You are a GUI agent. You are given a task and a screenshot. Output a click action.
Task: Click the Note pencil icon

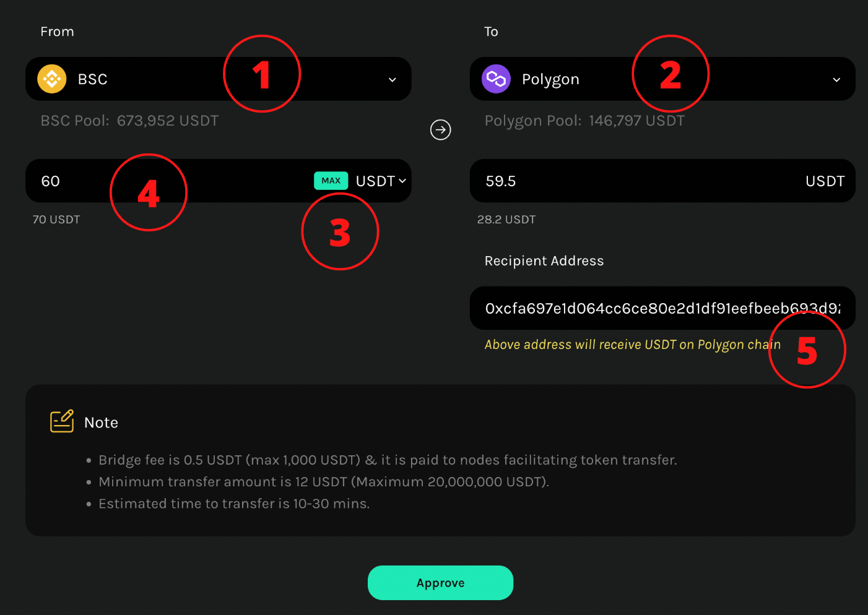[x=62, y=421]
